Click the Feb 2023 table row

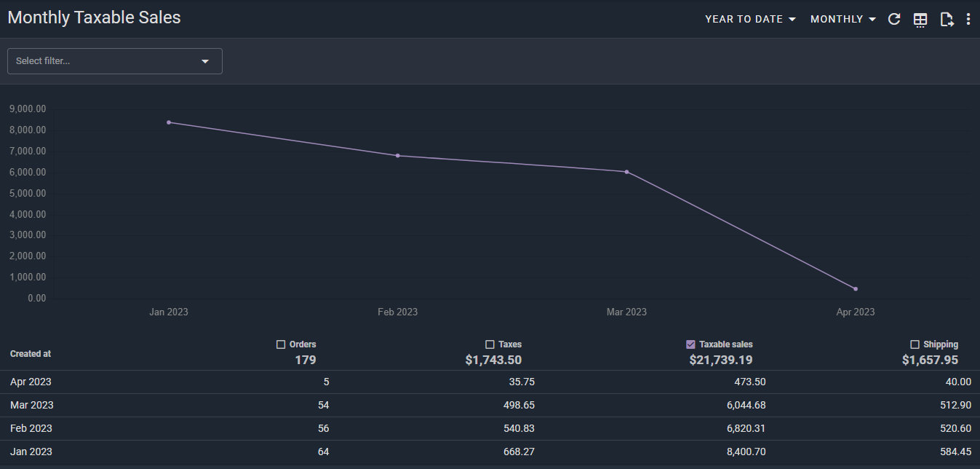31,428
